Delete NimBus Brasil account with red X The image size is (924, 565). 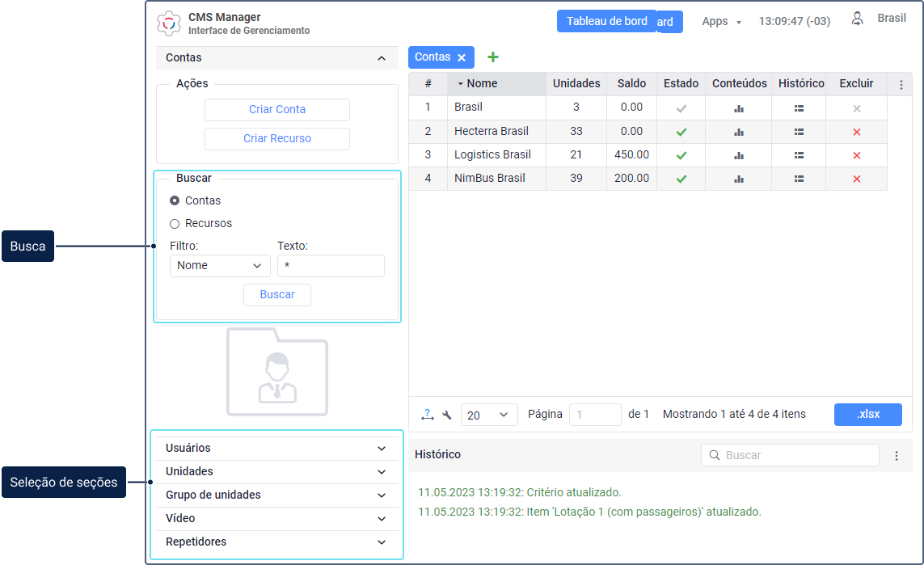pyautogui.click(x=857, y=179)
